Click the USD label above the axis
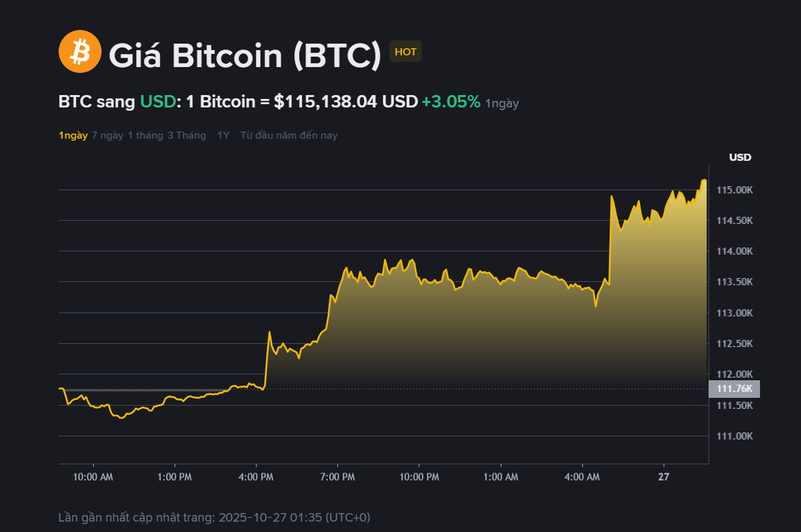Image resolution: width=801 pixels, height=532 pixels. [x=739, y=157]
